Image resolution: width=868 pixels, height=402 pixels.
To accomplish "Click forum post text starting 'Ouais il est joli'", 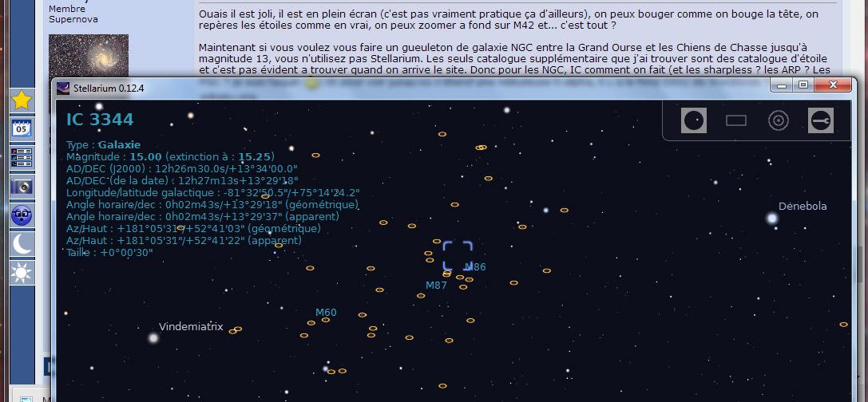I will [508, 19].
